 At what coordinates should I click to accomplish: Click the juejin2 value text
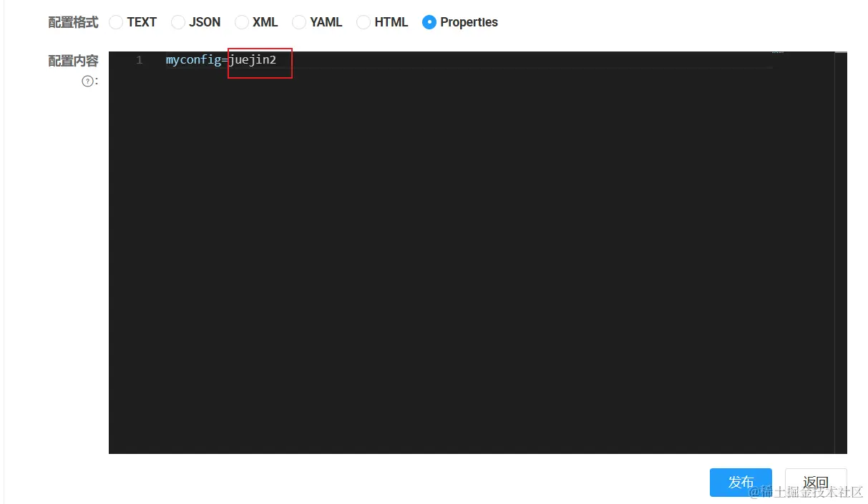253,61
